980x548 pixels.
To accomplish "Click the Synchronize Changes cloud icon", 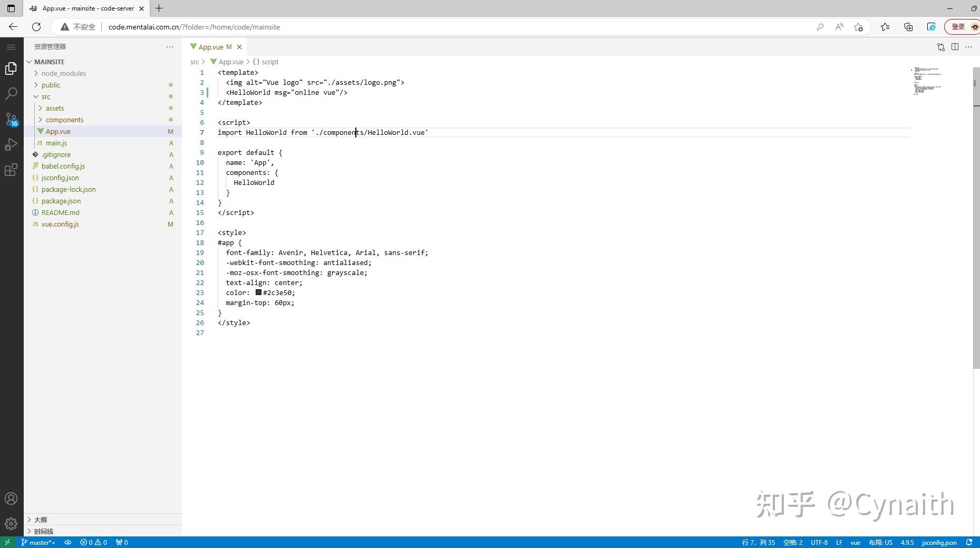I will (68, 542).
